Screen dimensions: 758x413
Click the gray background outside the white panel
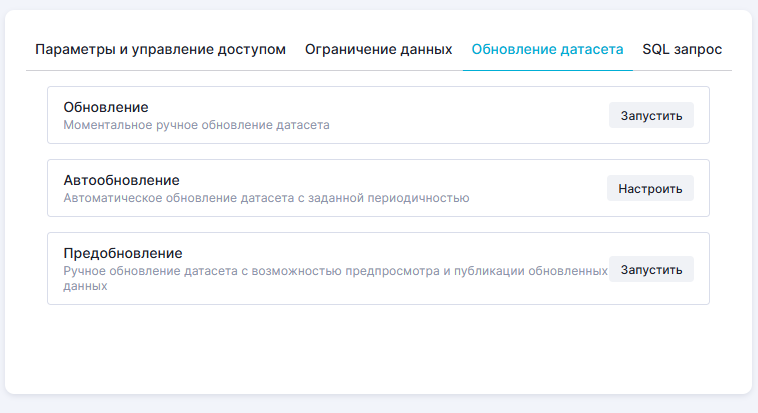coord(378,404)
